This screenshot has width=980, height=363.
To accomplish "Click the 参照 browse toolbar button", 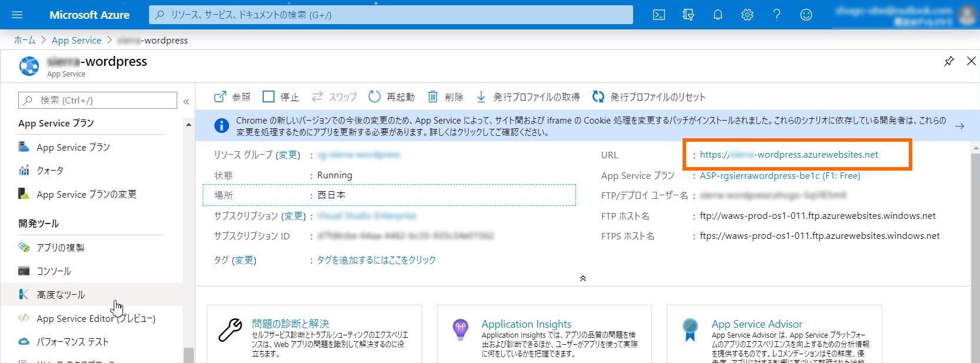I will coord(232,97).
